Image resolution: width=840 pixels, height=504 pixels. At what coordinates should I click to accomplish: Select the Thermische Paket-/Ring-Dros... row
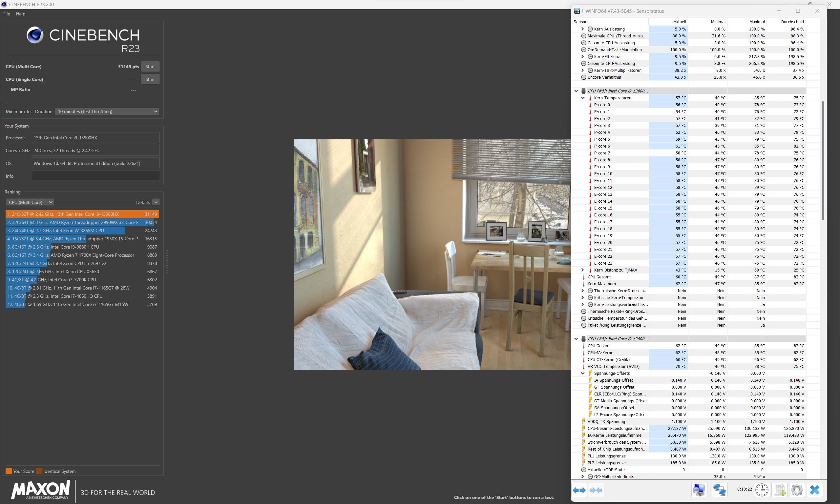[x=689, y=312]
